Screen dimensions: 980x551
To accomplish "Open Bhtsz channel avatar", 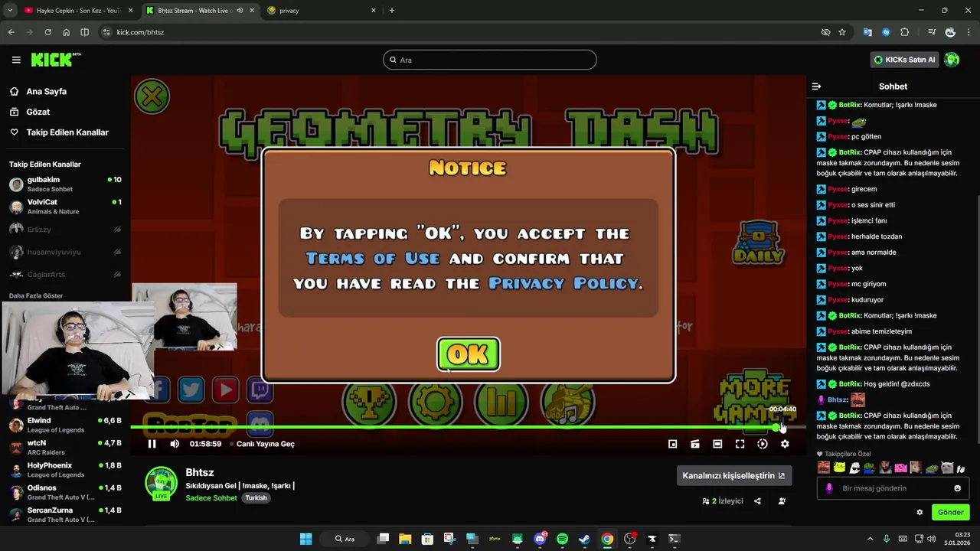I will [162, 483].
